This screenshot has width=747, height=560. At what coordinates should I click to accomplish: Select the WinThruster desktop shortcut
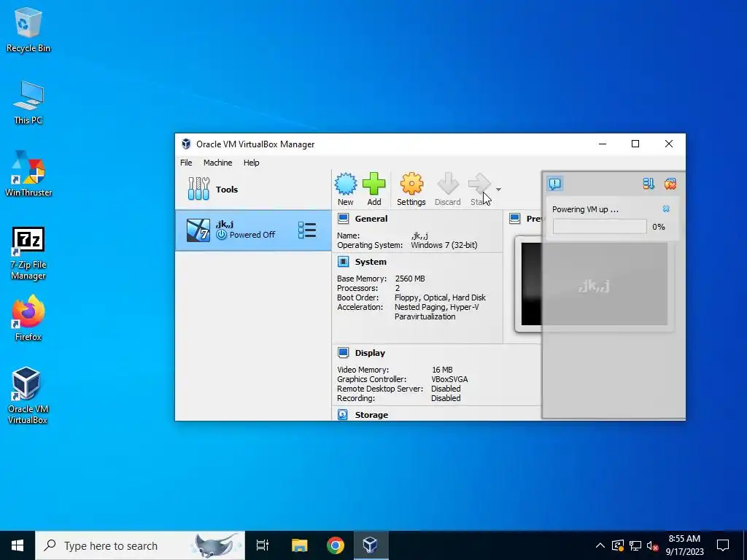28,174
